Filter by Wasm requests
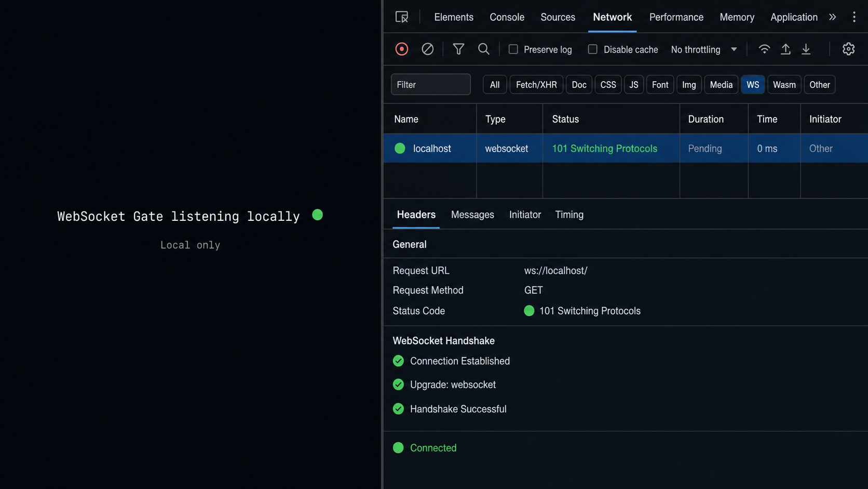868x489 pixels. pyautogui.click(x=784, y=85)
